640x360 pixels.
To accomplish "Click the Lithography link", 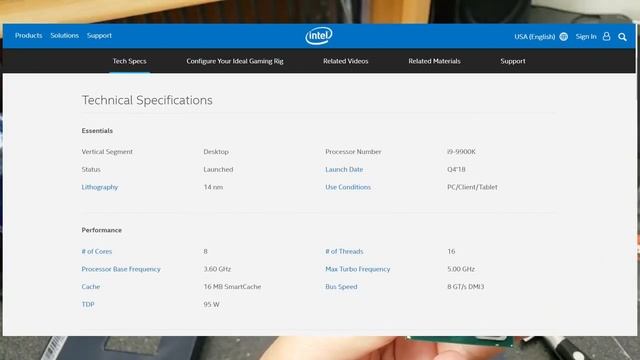I will [x=100, y=187].
